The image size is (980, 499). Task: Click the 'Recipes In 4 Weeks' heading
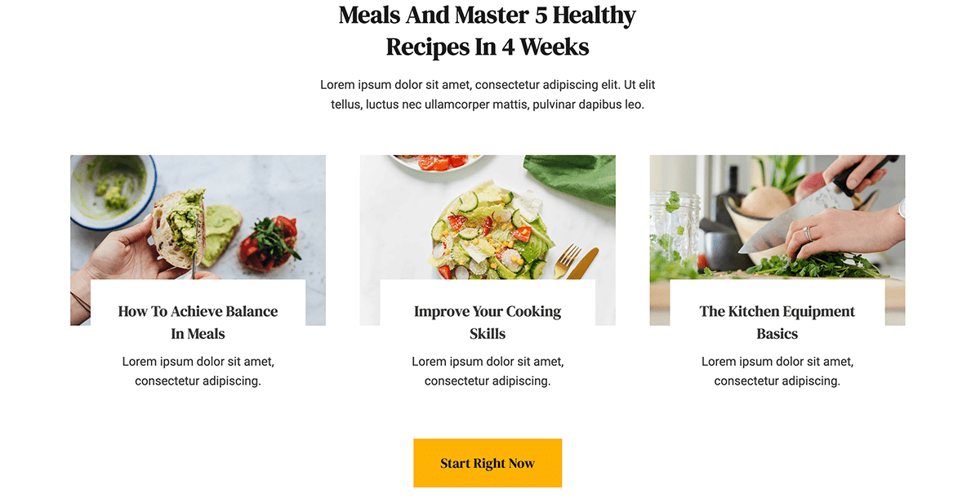coord(488,47)
